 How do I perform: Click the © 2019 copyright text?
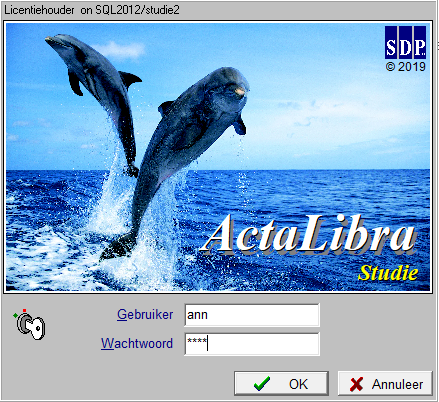point(406,67)
